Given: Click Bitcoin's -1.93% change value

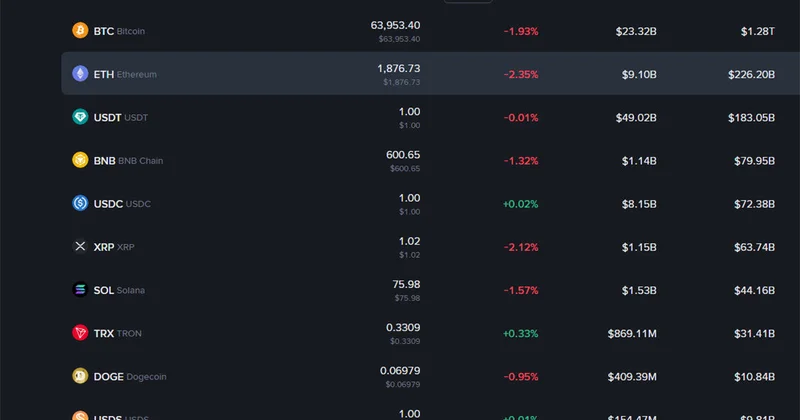Looking at the screenshot, I should click(x=521, y=31).
